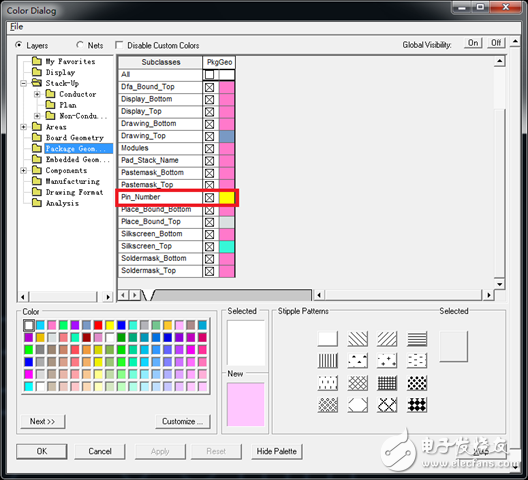Pick the vertical lines stipple pattern

(328, 360)
